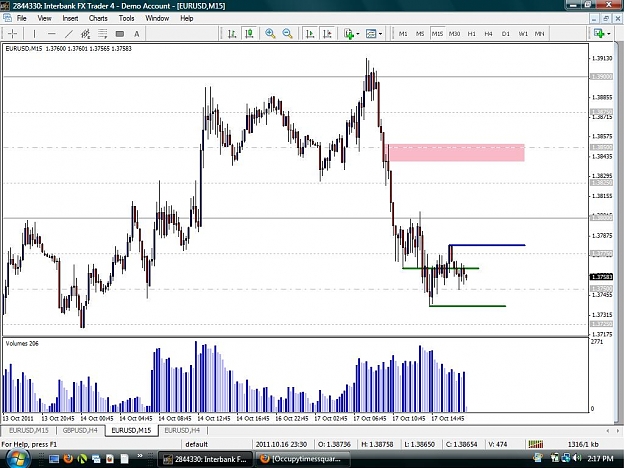Click the New Chart icon
This screenshot has height=468, width=625.
point(599,34)
